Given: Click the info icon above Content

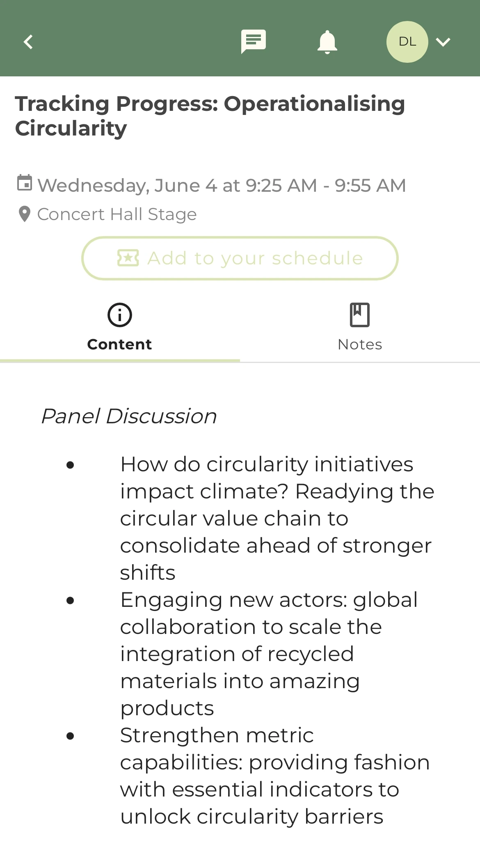Looking at the screenshot, I should pyautogui.click(x=119, y=315).
